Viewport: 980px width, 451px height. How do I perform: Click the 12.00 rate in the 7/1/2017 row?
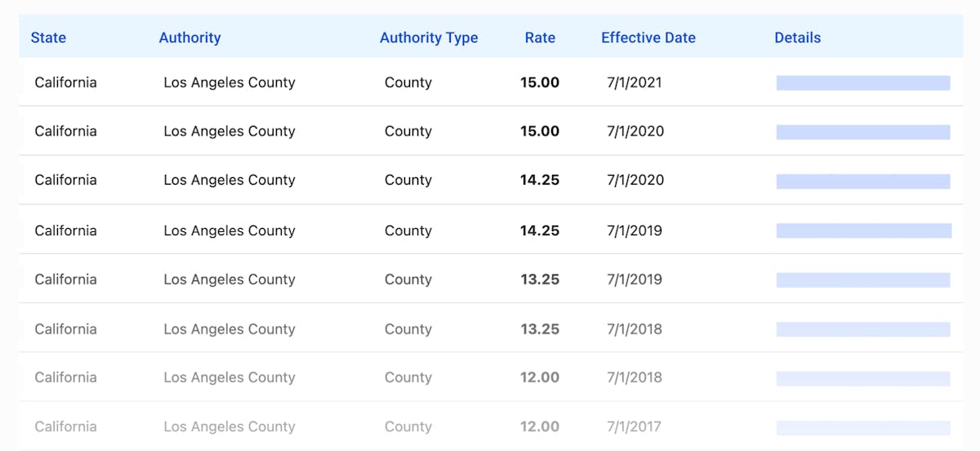pos(540,426)
